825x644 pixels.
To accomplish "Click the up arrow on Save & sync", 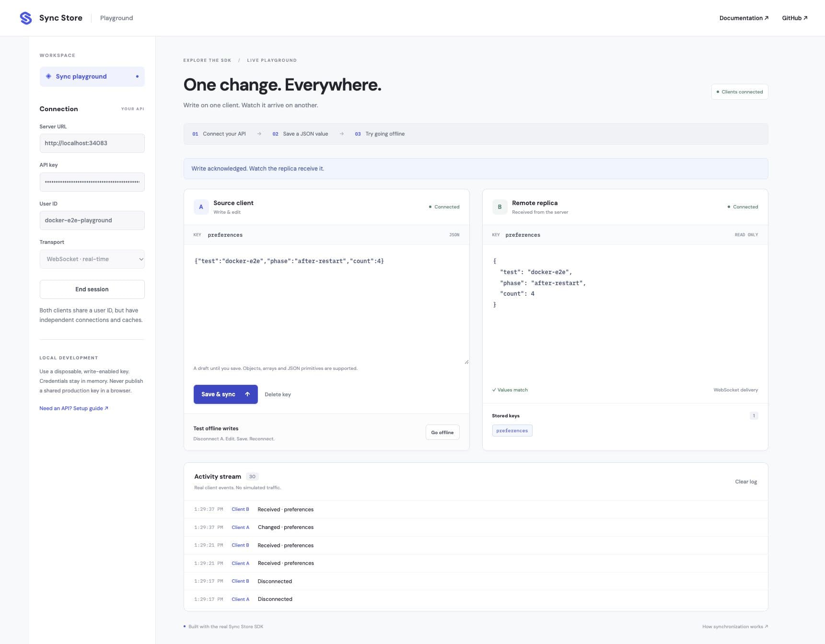I will coord(247,394).
